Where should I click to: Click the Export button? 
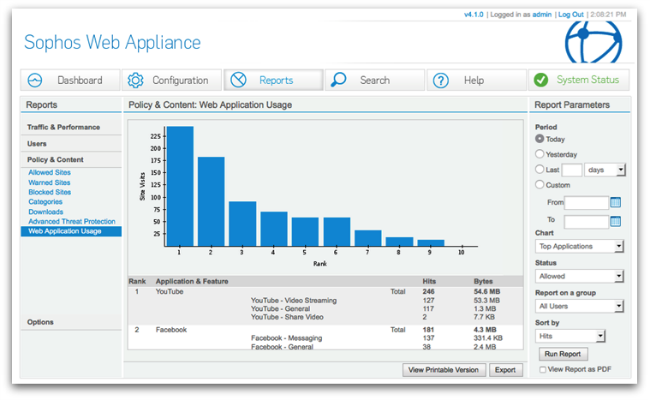coord(505,370)
